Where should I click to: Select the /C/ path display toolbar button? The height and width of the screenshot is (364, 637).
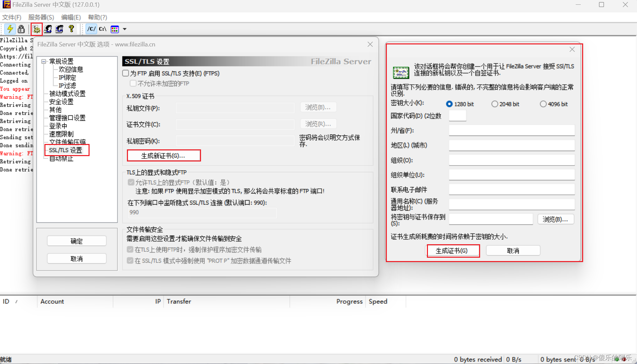[x=91, y=29]
